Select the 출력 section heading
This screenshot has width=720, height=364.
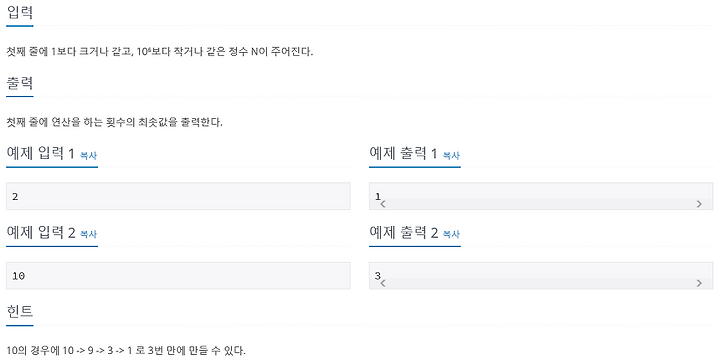20,83
